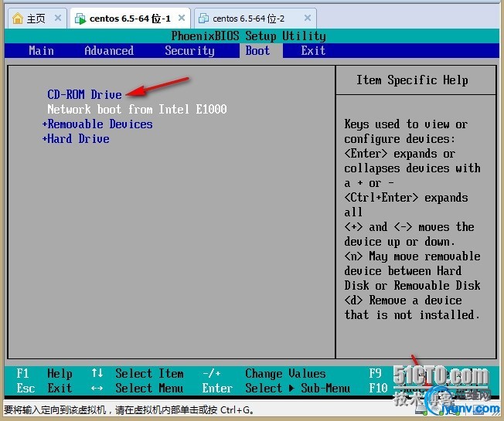Expand the +Removable Devices entry
Image resolution: width=504 pixels, height=421 pixels.
click(97, 124)
